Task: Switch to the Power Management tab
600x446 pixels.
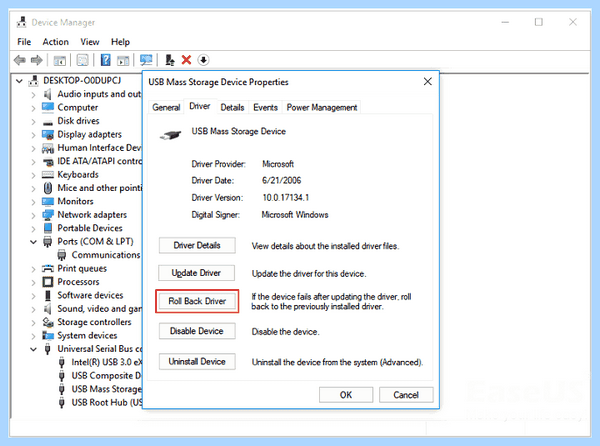Action: click(322, 107)
